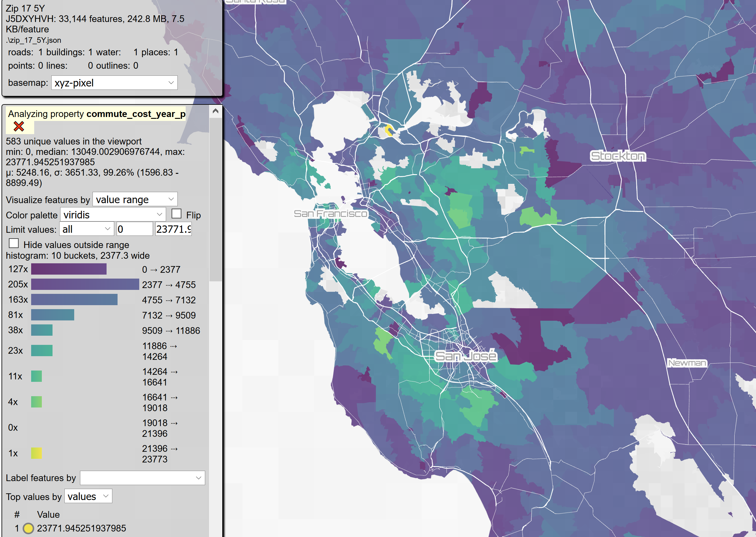Click the red X to stop analyzing property
The height and width of the screenshot is (537, 756).
pos(19,126)
